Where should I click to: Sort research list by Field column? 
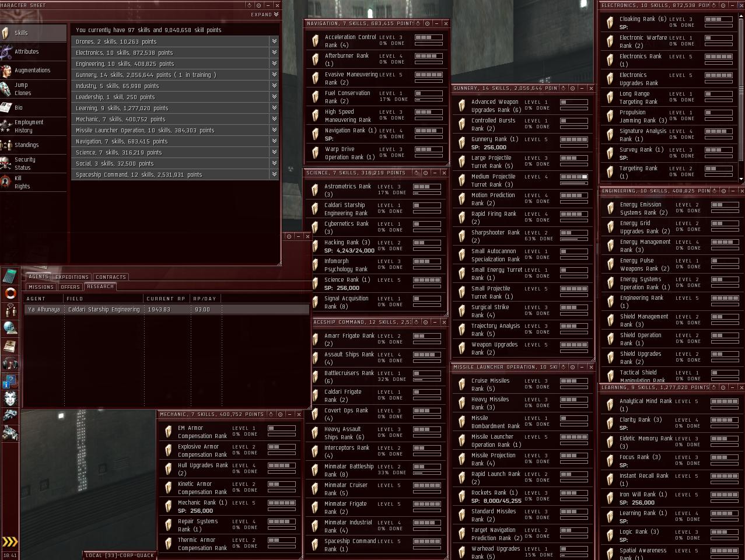click(104, 299)
